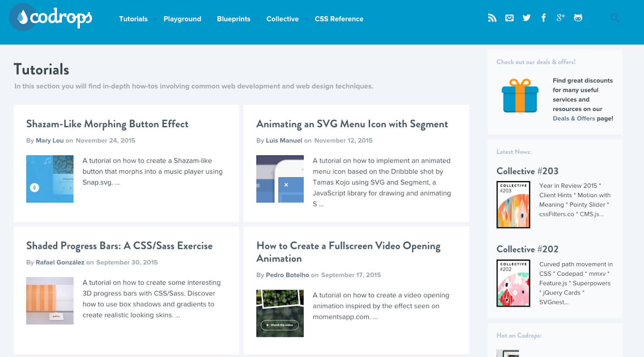Click the November 24, 2015 date
This screenshot has height=357, width=644.
click(x=106, y=141)
